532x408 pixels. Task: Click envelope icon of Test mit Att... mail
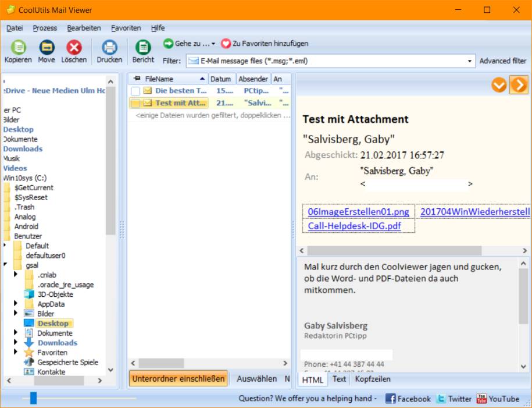(x=147, y=102)
